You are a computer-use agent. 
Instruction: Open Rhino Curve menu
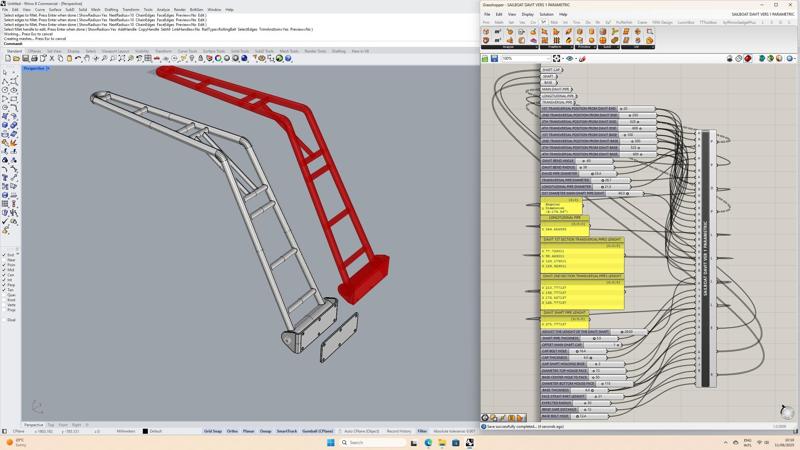click(x=40, y=10)
